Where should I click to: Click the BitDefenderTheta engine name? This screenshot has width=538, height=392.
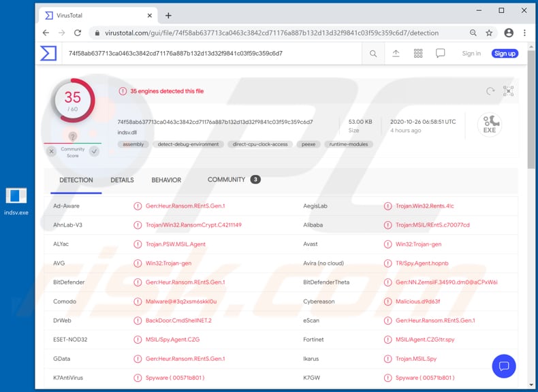pyautogui.click(x=326, y=282)
